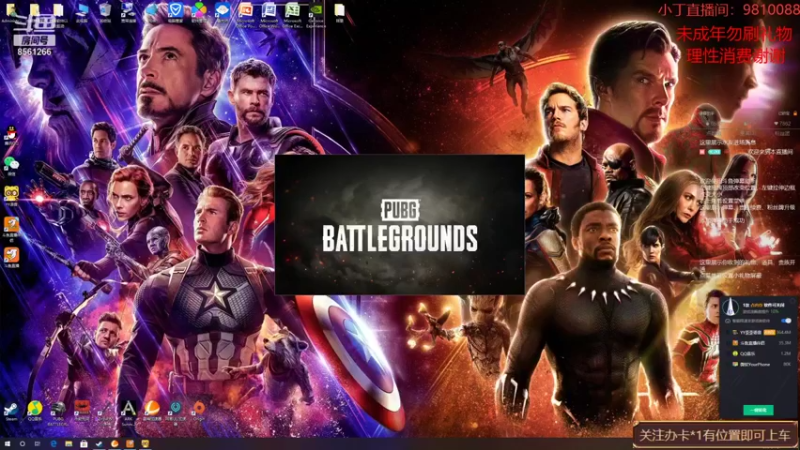The image size is (800, 450).
Task: Click the PUBG Battlegrounds splash screen
Action: tap(399, 224)
